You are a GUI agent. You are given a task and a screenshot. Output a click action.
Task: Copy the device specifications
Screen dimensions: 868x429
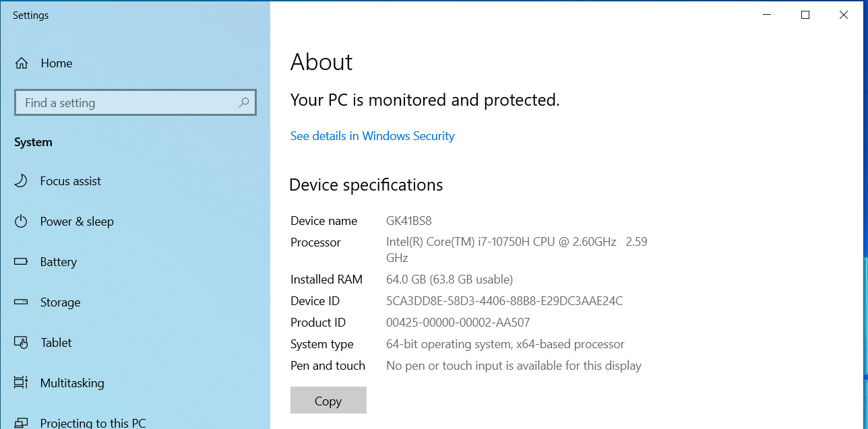(x=328, y=400)
